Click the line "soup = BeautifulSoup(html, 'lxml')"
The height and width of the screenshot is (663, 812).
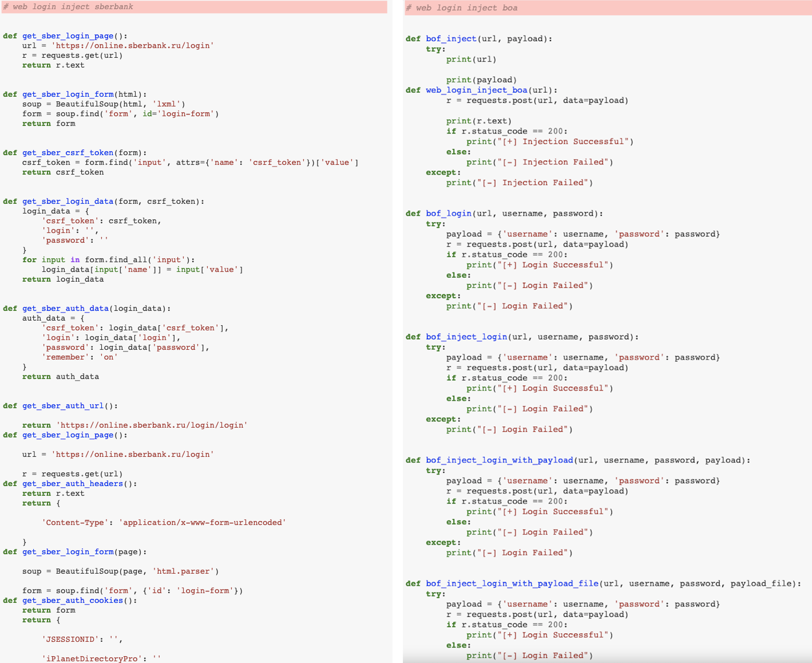104,104
